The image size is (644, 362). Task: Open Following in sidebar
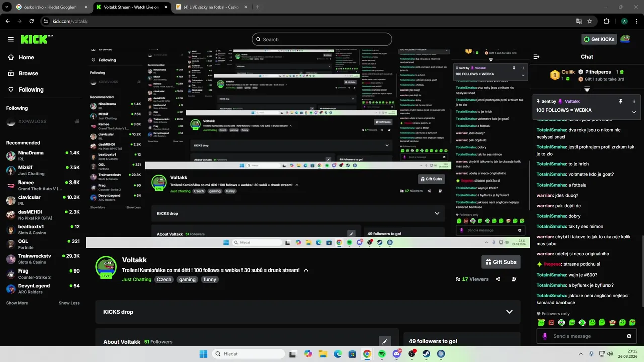(x=26, y=89)
